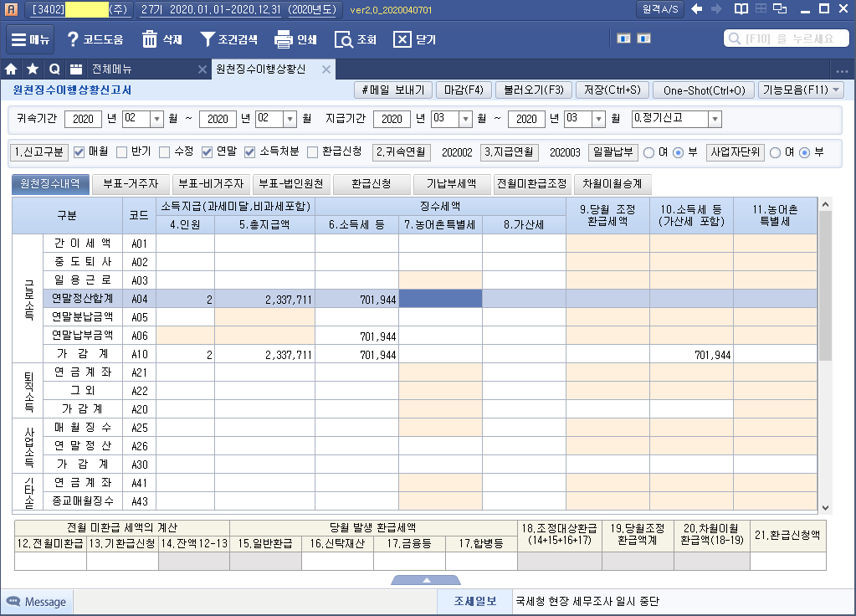856x616 pixels.
Task: Click the left split panel layout icon
Action: click(623, 38)
